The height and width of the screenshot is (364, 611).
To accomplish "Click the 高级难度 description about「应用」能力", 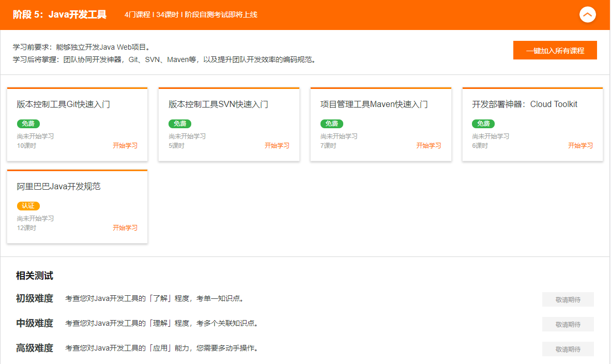I will tap(162, 348).
